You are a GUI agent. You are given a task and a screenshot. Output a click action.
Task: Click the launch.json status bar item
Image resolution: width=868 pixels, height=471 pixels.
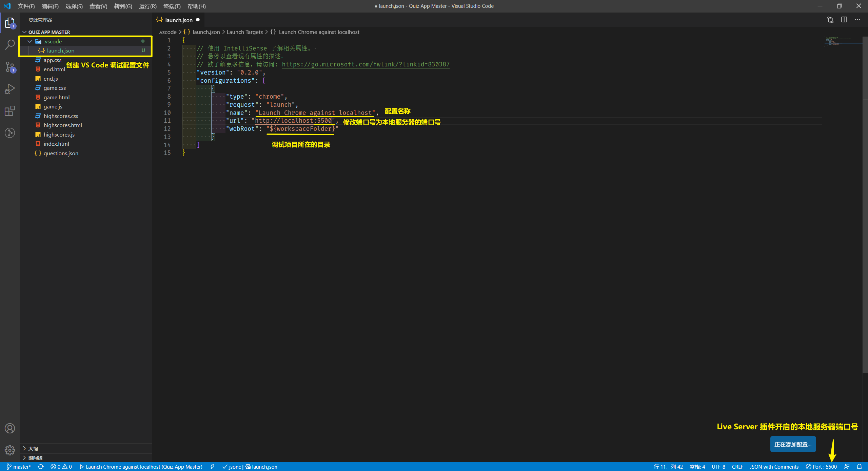pyautogui.click(x=261, y=467)
